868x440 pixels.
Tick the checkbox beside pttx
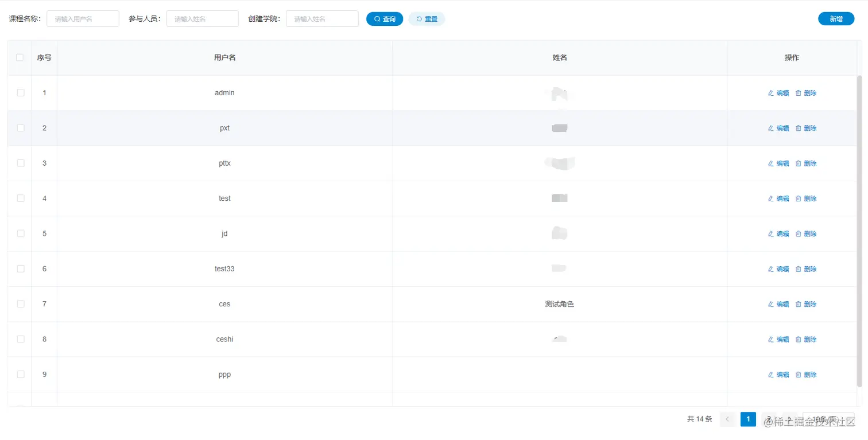21,163
